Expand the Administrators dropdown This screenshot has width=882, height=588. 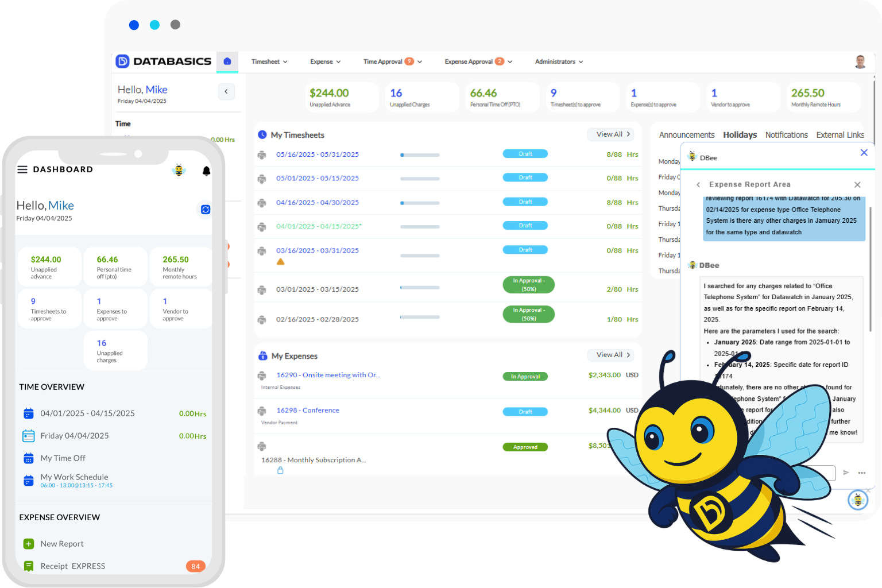[558, 61]
